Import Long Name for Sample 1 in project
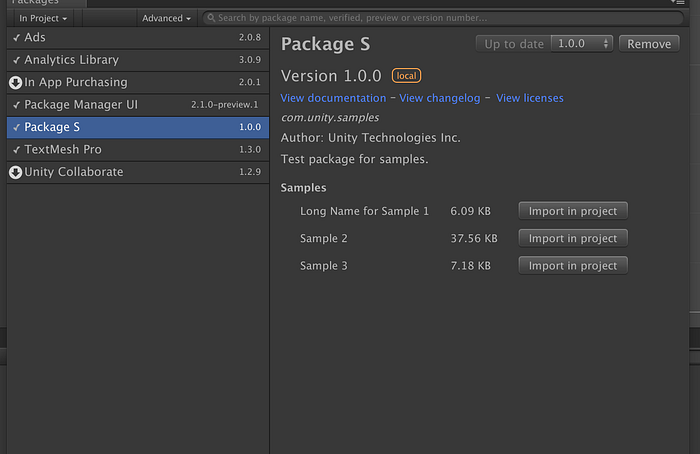Screen dimensions: 700x454 573,211
